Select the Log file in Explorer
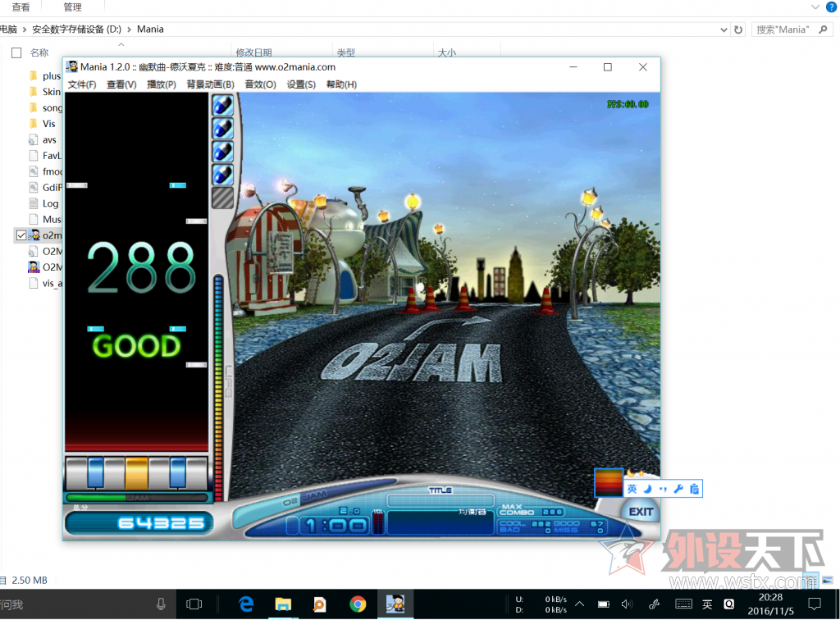Viewport: 840px width, 620px height. [44, 203]
